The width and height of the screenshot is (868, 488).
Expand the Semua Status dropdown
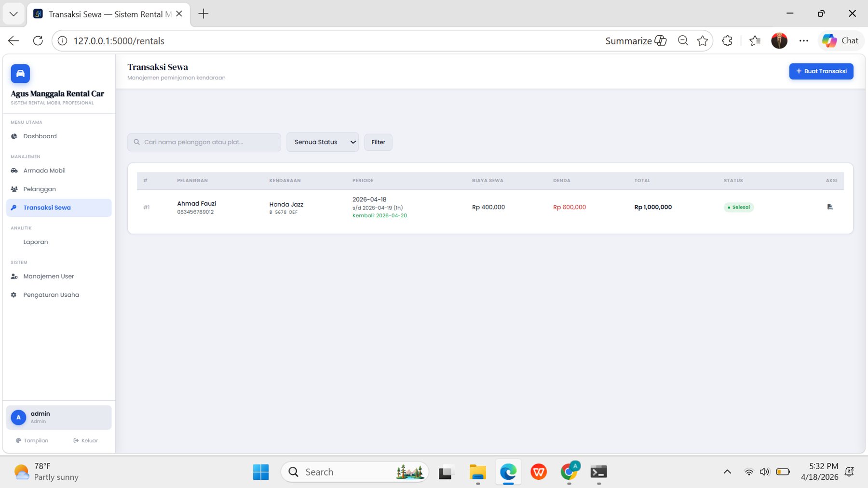tap(323, 142)
